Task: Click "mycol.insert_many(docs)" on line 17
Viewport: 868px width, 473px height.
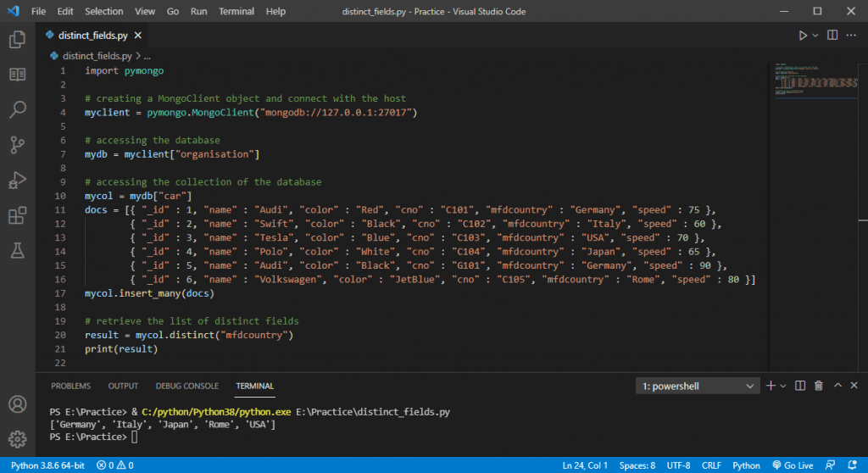Action: coord(149,293)
